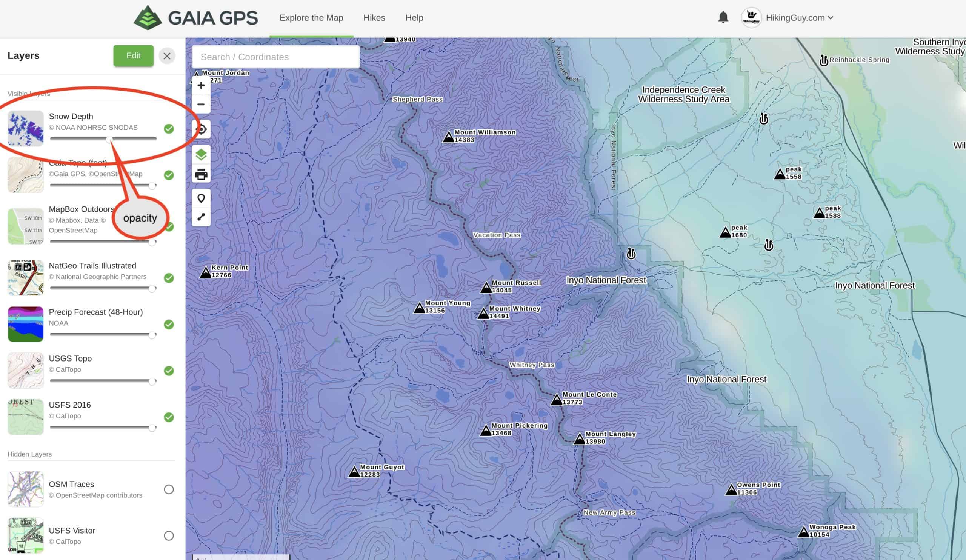Focus the Search / Coordinates field
966x560 pixels.
click(x=275, y=57)
